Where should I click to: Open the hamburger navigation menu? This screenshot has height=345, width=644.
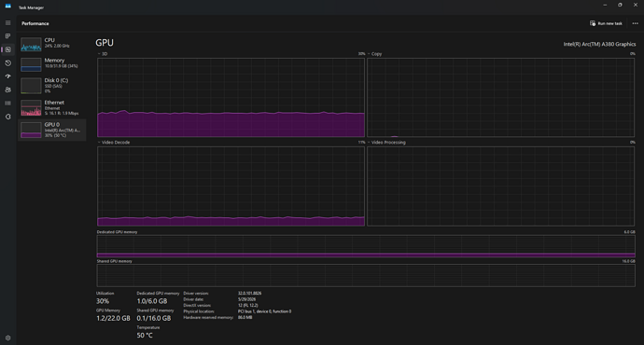7,23
